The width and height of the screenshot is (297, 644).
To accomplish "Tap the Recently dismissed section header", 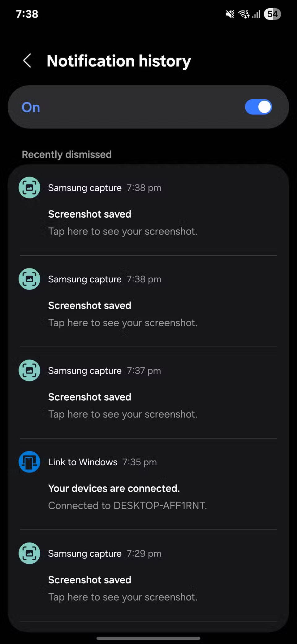I will click(x=67, y=154).
